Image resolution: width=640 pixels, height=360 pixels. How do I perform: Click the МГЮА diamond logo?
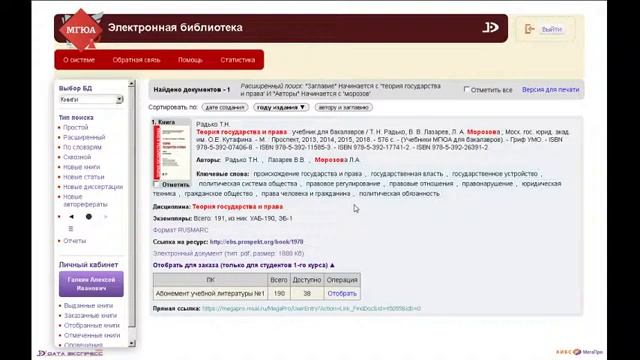[x=80, y=29]
